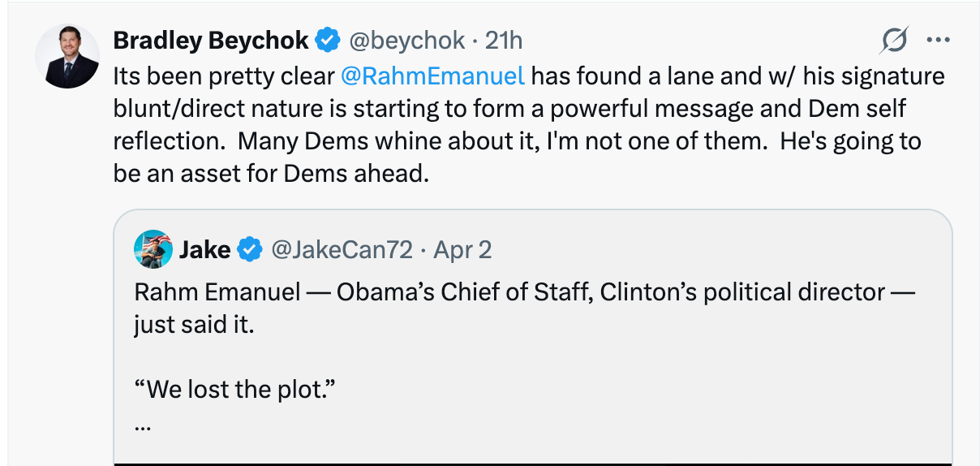Click the "be an asset for Dems ahead" line
The width and height of the screenshot is (980, 466).
(271, 173)
